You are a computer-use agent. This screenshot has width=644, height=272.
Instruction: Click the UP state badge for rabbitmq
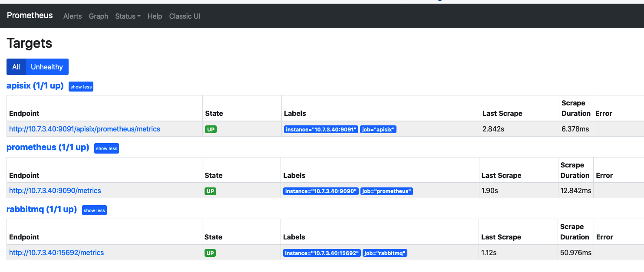[x=211, y=253]
